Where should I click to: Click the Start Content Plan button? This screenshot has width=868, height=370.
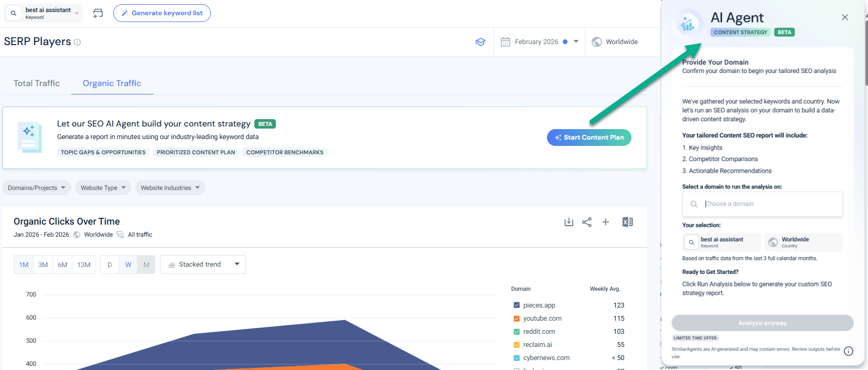click(x=589, y=138)
